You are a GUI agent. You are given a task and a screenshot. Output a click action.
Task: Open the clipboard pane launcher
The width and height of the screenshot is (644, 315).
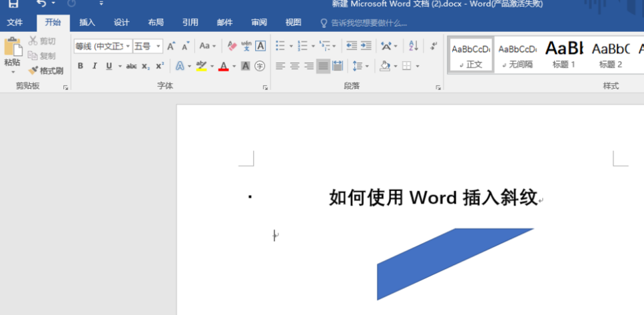(x=65, y=87)
